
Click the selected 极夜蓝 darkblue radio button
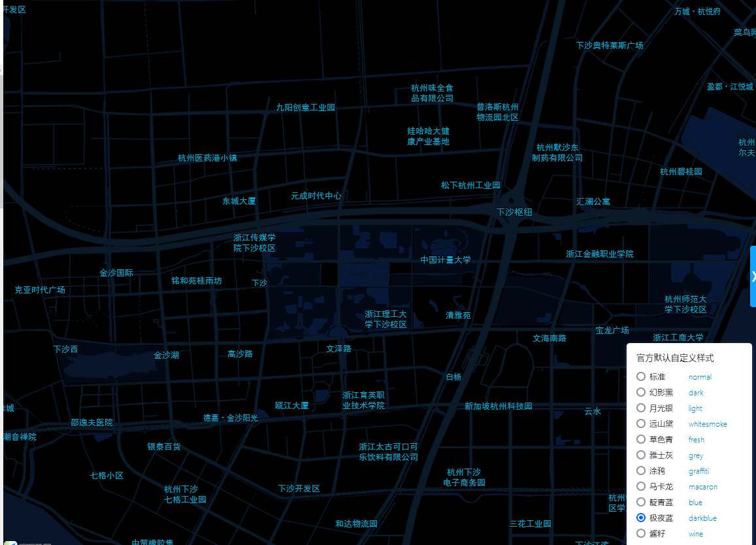(x=641, y=518)
